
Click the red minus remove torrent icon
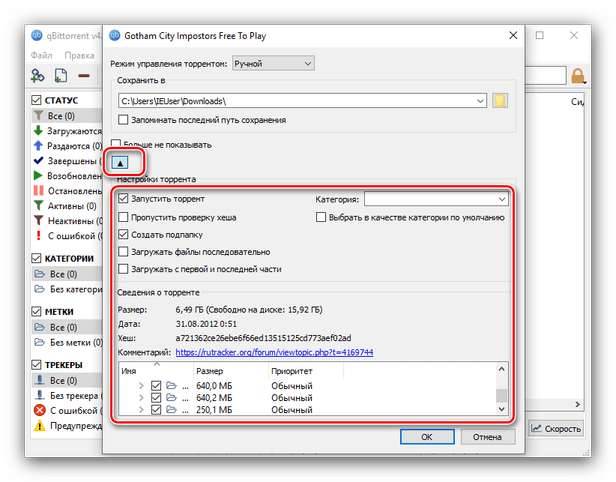(x=84, y=75)
